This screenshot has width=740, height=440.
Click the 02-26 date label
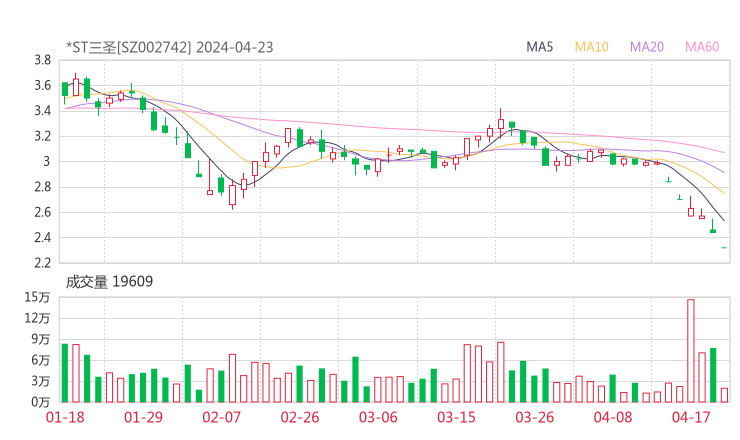click(x=300, y=417)
